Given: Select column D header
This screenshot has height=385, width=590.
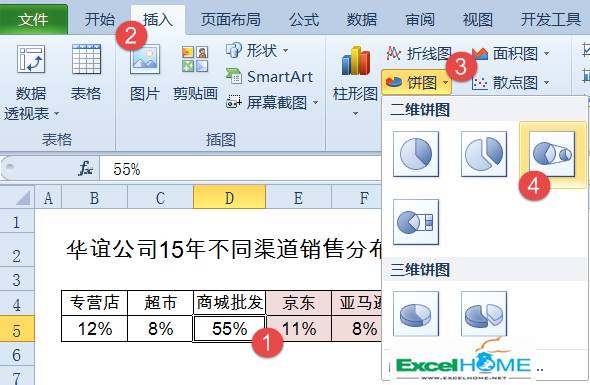Looking at the screenshot, I should [x=230, y=197].
